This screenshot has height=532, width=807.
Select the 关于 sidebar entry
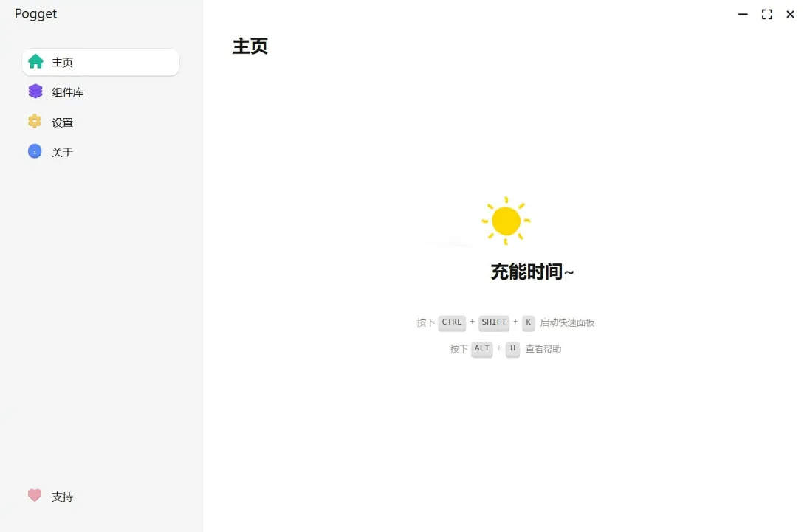pyautogui.click(x=63, y=151)
